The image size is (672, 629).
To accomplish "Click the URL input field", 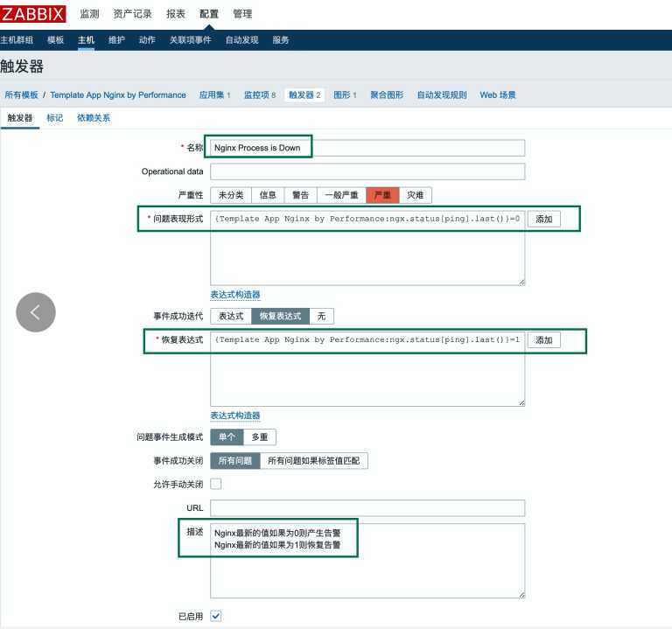I will coord(367,507).
